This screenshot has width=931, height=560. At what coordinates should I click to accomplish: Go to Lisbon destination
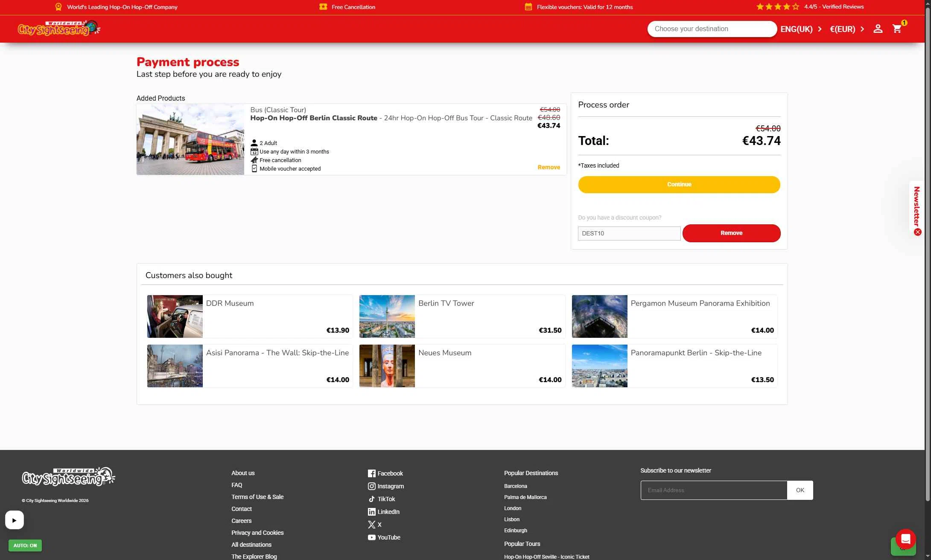pyautogui.click(x=511, y=519)
